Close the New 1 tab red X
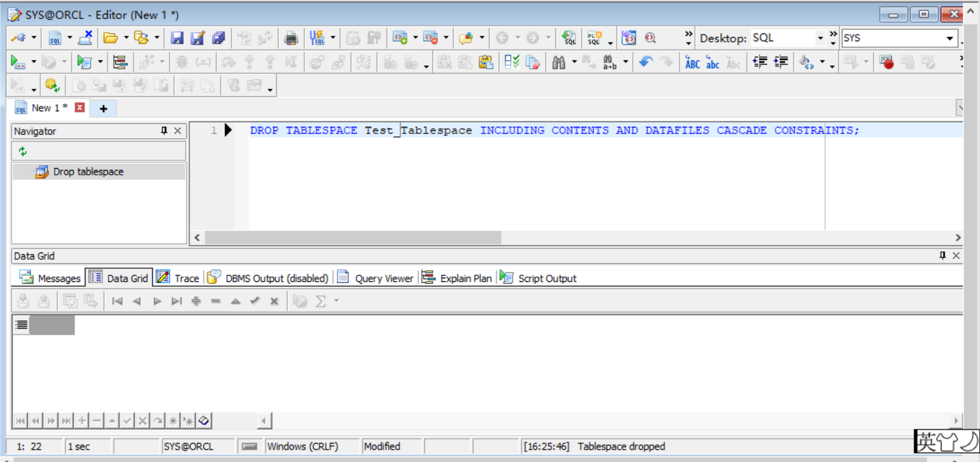This screenshot has height=462, width=980. click(x=80, y=107)
